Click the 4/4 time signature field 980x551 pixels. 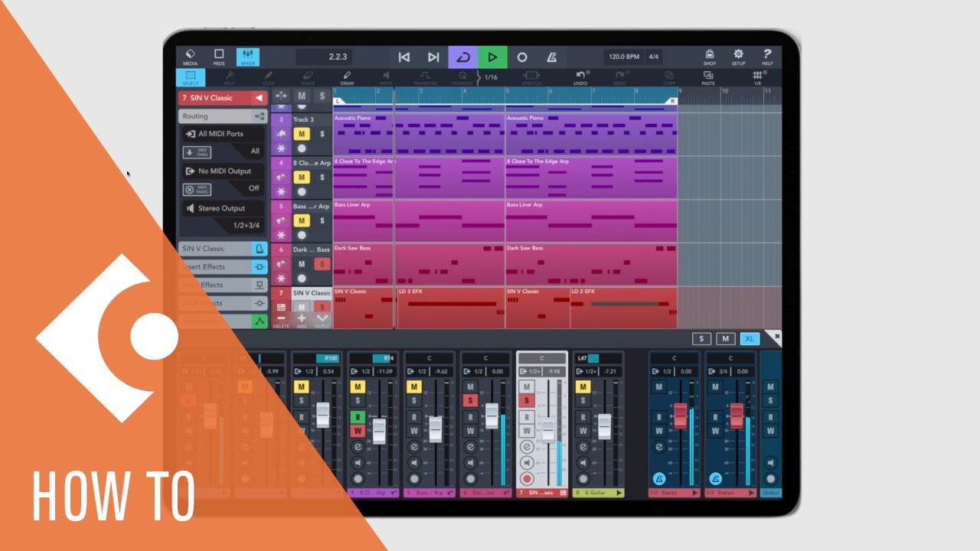click(654, 57)
